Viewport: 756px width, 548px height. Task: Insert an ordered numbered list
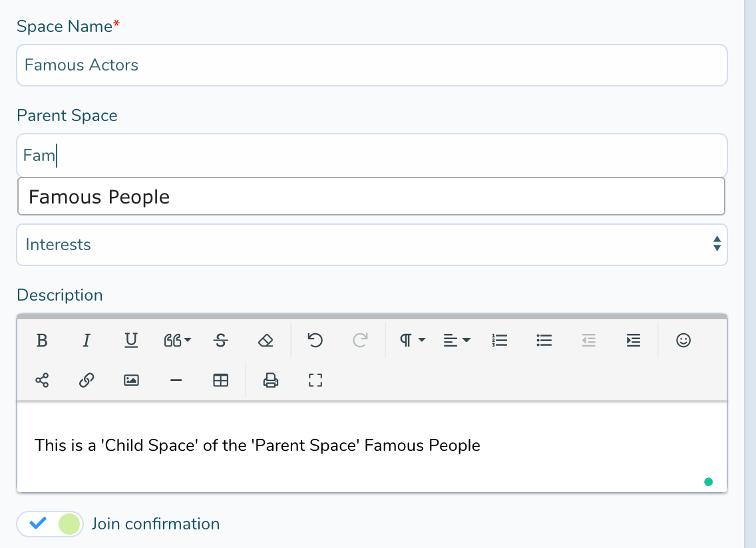pos(499,341)
